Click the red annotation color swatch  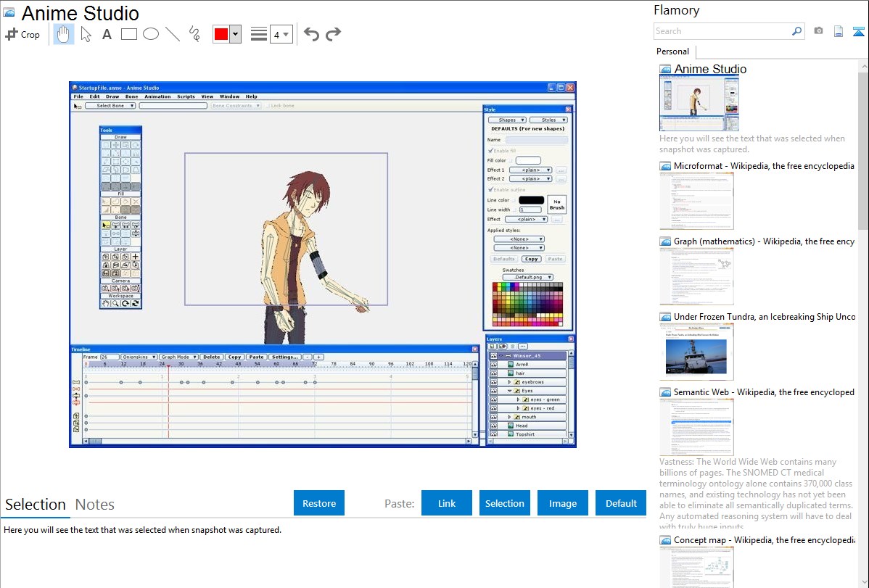221,34
